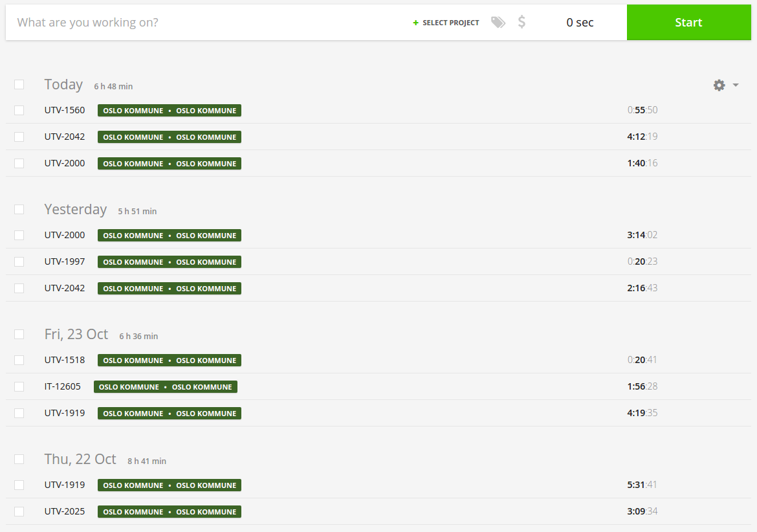Click the Select Project link

(x=446, y=23)
